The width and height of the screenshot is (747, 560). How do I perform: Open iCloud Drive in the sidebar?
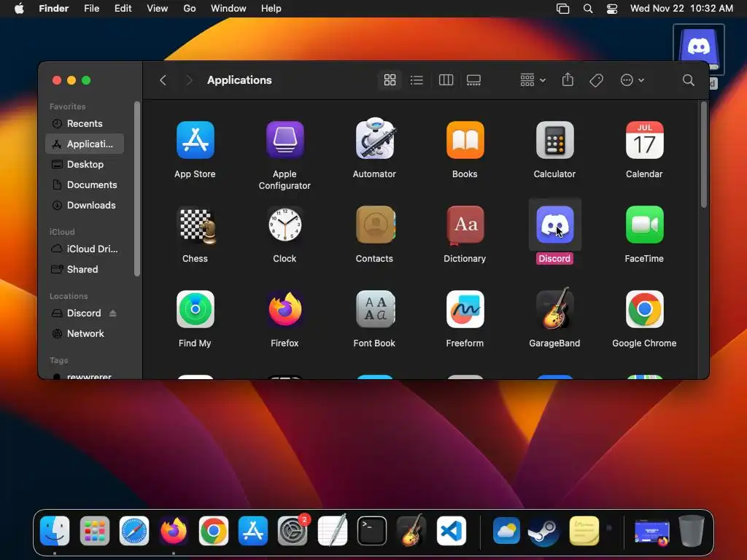tap(85, 249)
